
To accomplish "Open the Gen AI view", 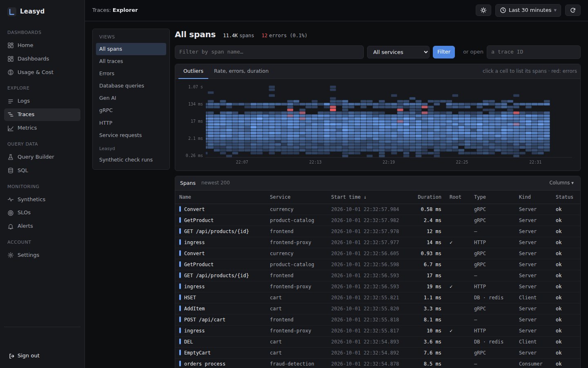I will pyautogui.click(x=131, y=98).
